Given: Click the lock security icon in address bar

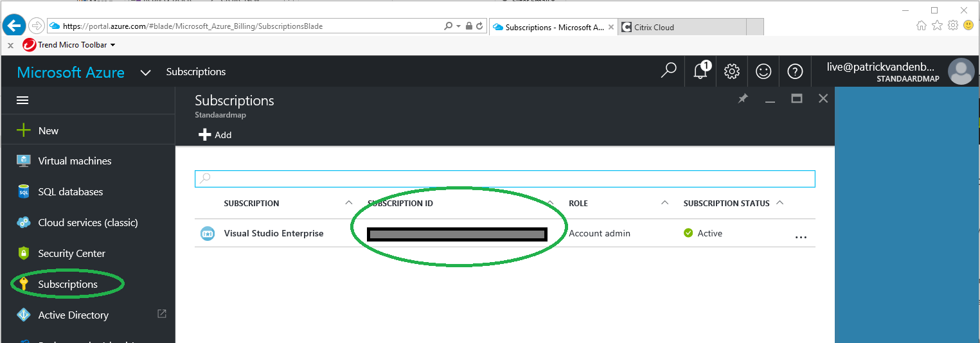Looking at the screenshot, I should coord(469,26).
